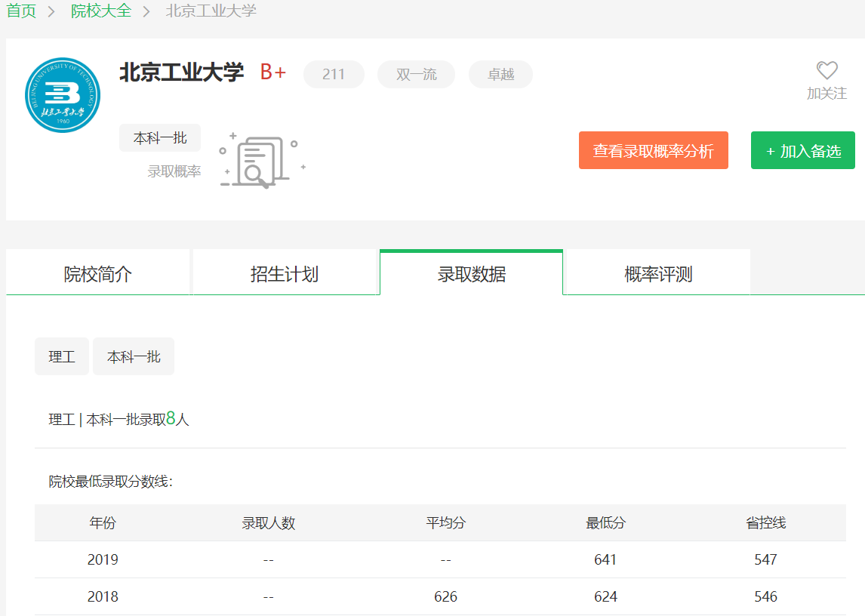Click the 卓越 tag badge
The height and width of the screenshot is (616, 865).
pyautogui.click(x=500, y=75)
